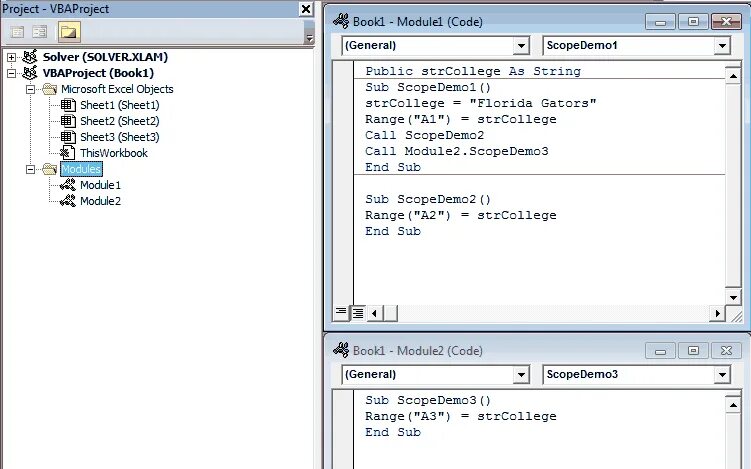The height and width of the screenshot is (469, 751).
Task: Click the Module1 code window title icon
Action: pyautogui.click(x=341, y=21)
